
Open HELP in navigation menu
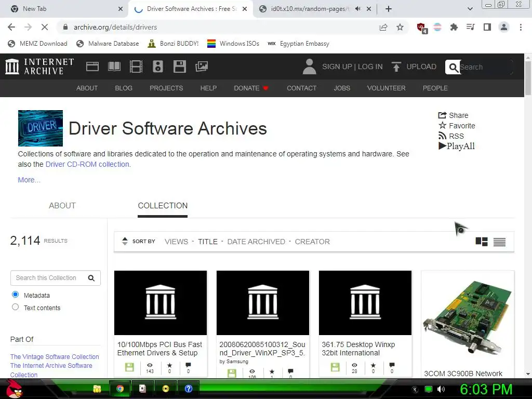point(208,88)
